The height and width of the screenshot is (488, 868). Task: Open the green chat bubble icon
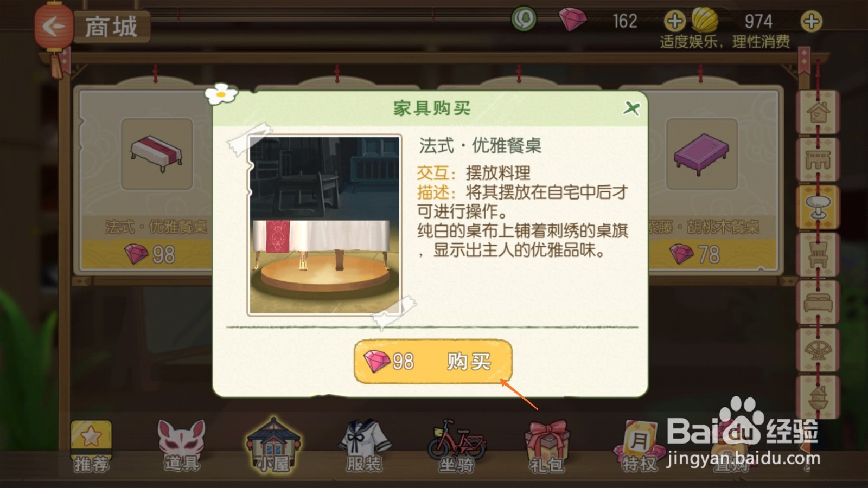524,20
